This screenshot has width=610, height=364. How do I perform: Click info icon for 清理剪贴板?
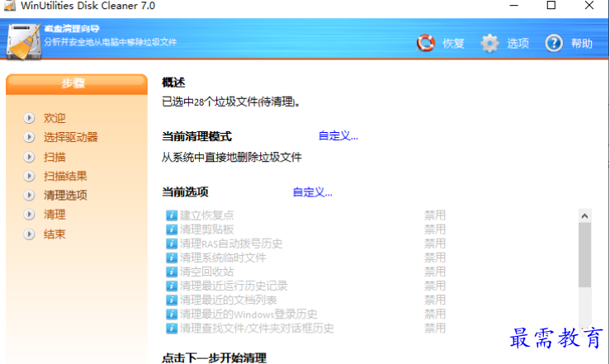coord(172,229)
